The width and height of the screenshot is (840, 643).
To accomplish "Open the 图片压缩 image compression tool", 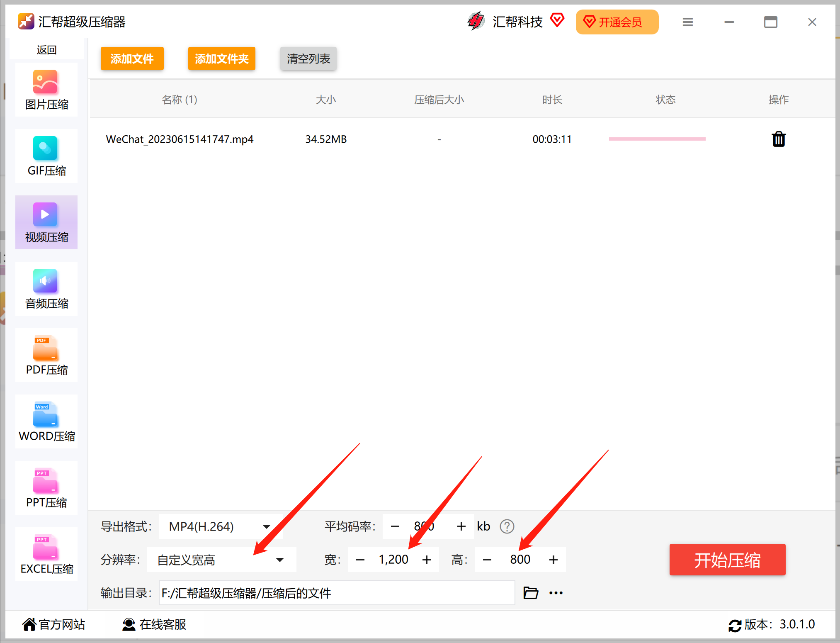I will (x=46, y=90).
